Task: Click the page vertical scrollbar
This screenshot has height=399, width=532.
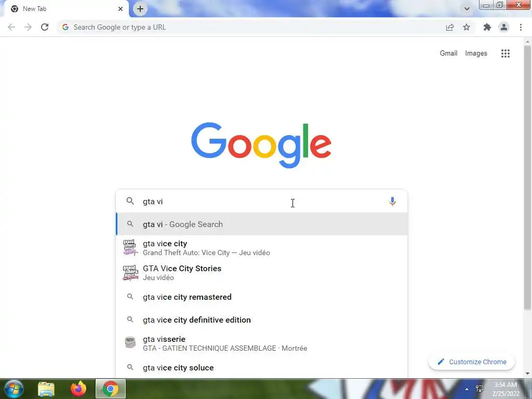Action: tap(528, 178)
